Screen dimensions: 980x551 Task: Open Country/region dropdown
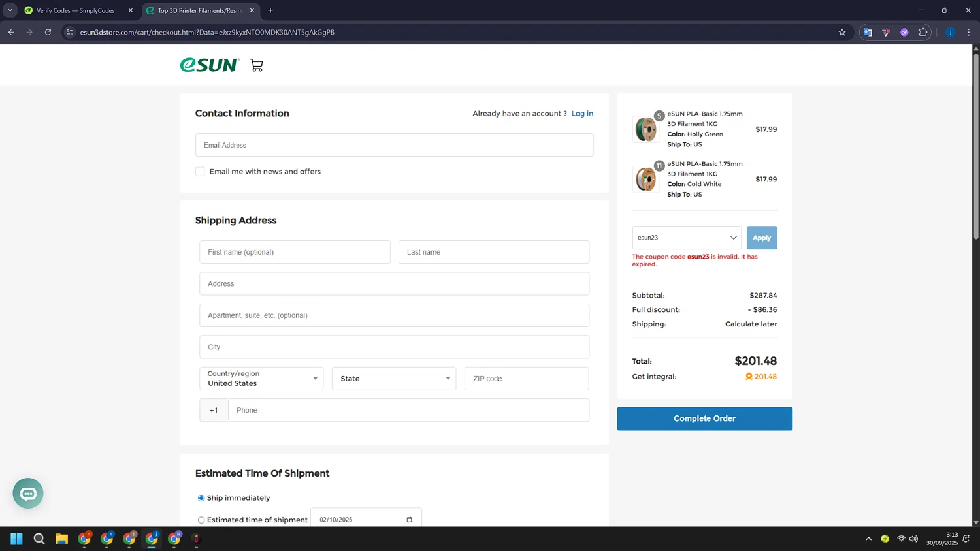point(261,379)
